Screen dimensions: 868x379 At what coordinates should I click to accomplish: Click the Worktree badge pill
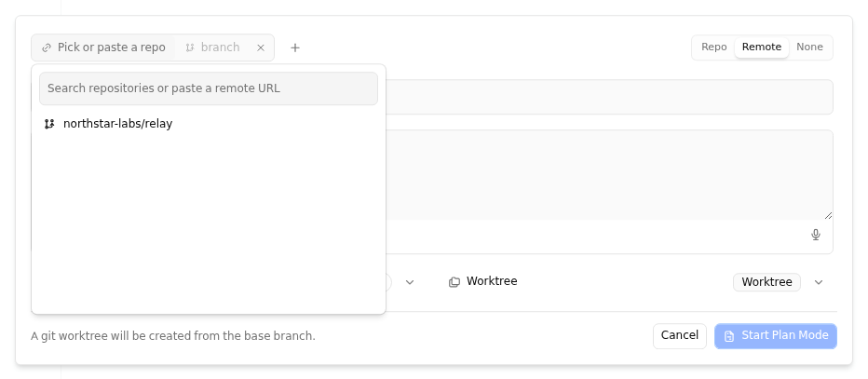click(766, 282)
